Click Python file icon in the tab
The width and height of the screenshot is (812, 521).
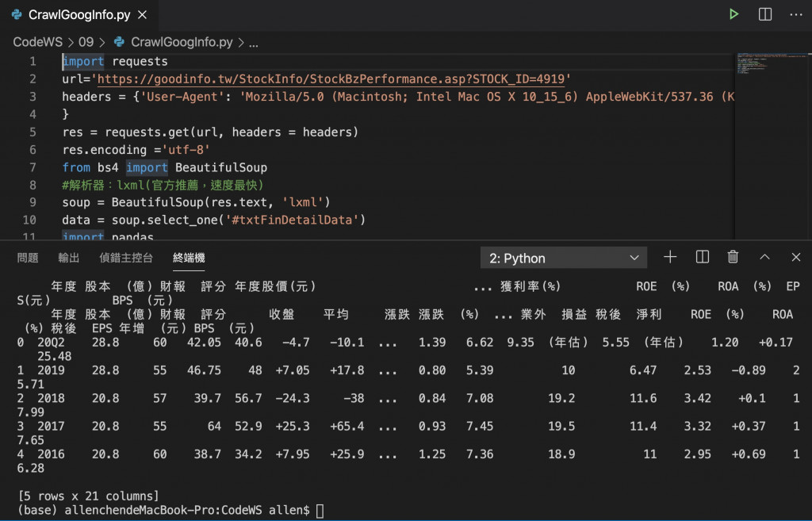17,14
